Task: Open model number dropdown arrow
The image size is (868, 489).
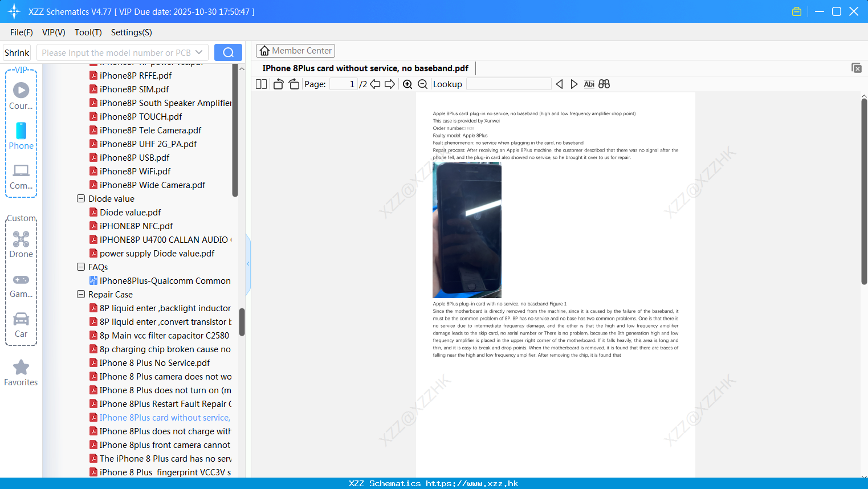Action: pyautogui.click(x=199, y=52)
